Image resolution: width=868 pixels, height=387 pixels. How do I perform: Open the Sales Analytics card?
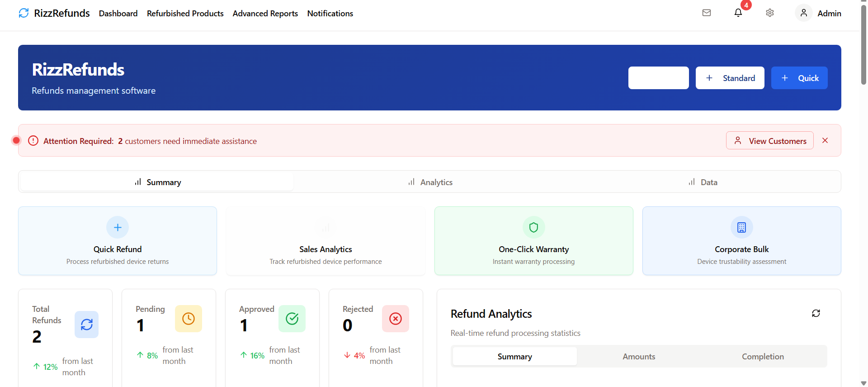tap(325, 241)
